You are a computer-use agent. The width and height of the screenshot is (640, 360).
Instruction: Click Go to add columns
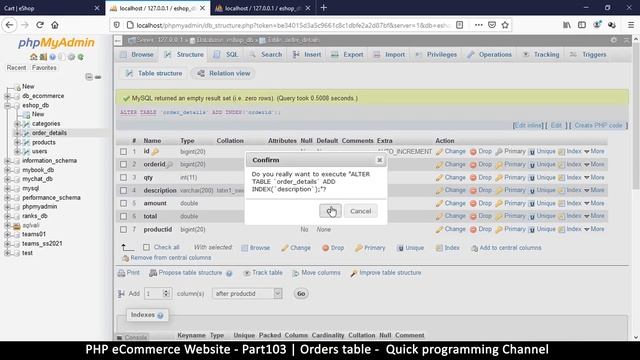(301, 293)
